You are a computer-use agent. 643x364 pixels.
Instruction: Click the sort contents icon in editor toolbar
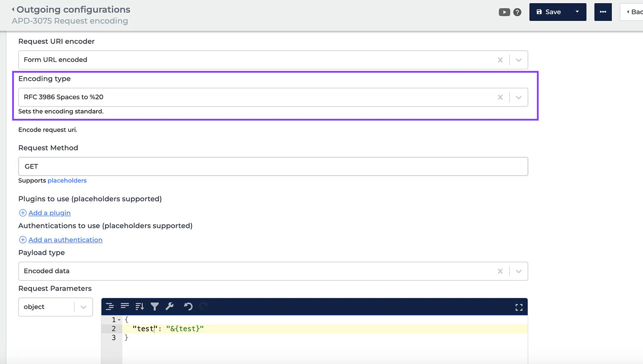(x=139, y=306)
